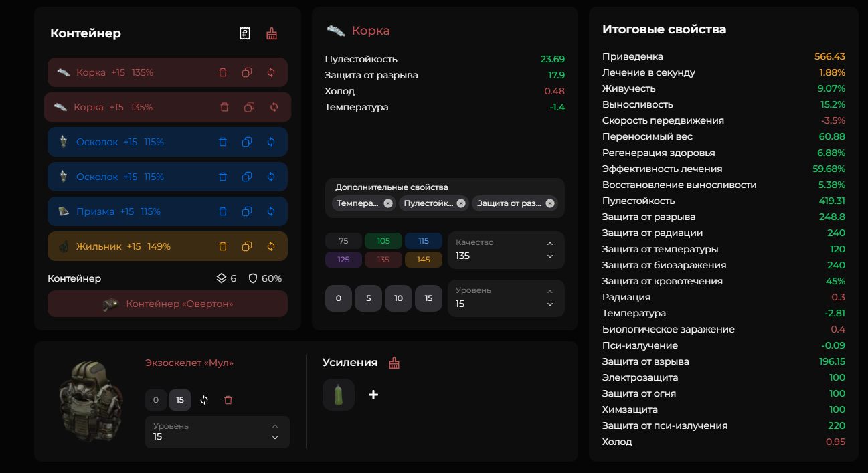
Task: Select the Жильник item in container list
Action: point(167,246)
